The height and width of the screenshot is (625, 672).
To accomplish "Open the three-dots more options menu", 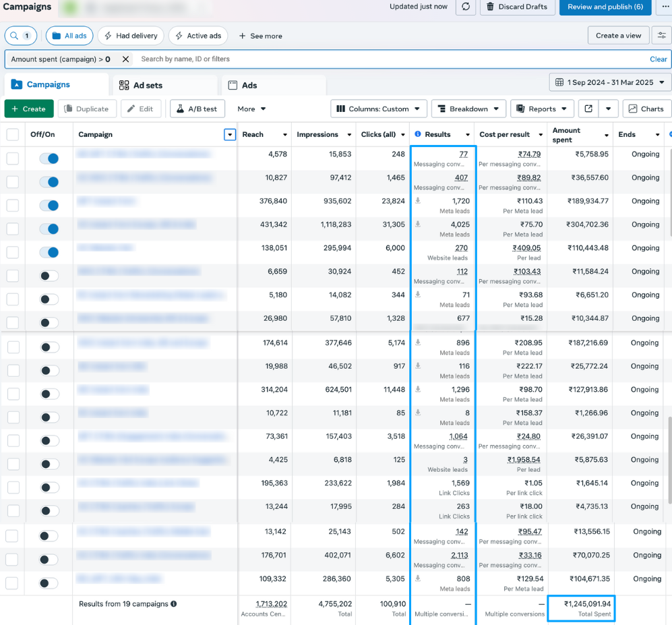I will (663, 7).
